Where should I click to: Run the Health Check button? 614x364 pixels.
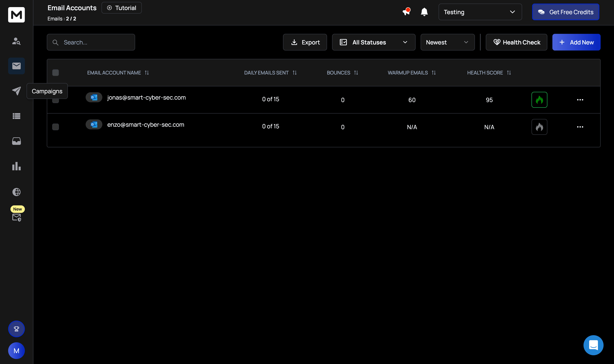tap(516, 42)
